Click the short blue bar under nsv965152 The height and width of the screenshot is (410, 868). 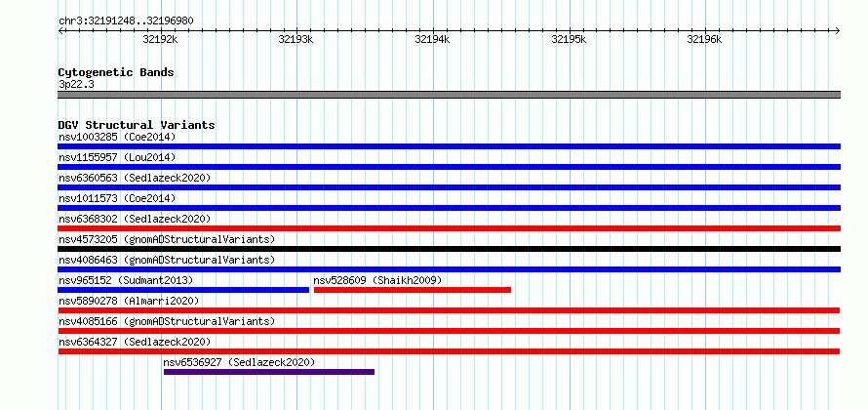pyautogui.click(x=183, y=290)
